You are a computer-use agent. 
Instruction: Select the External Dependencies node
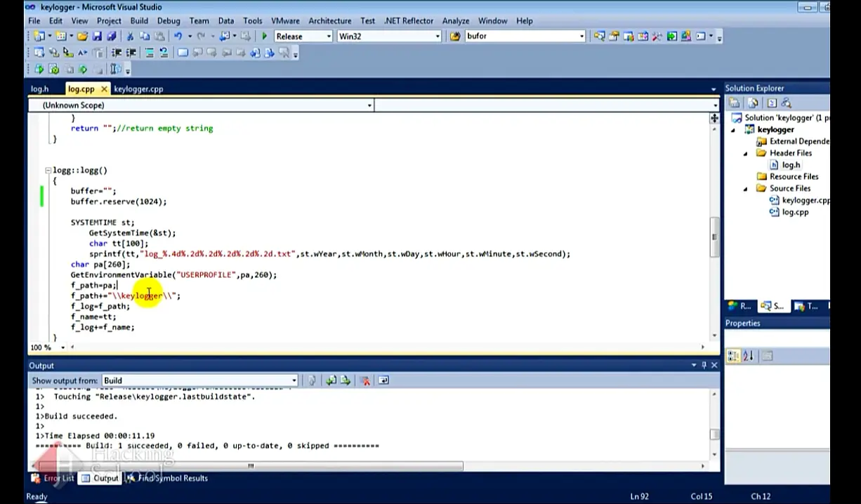[x=793, y=141]
